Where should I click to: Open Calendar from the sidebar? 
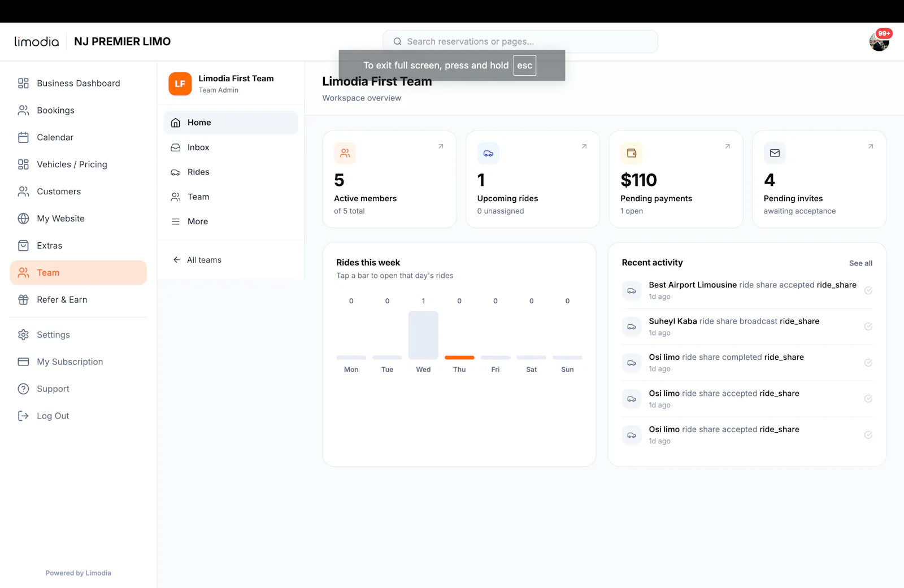(x=79, y=137)
